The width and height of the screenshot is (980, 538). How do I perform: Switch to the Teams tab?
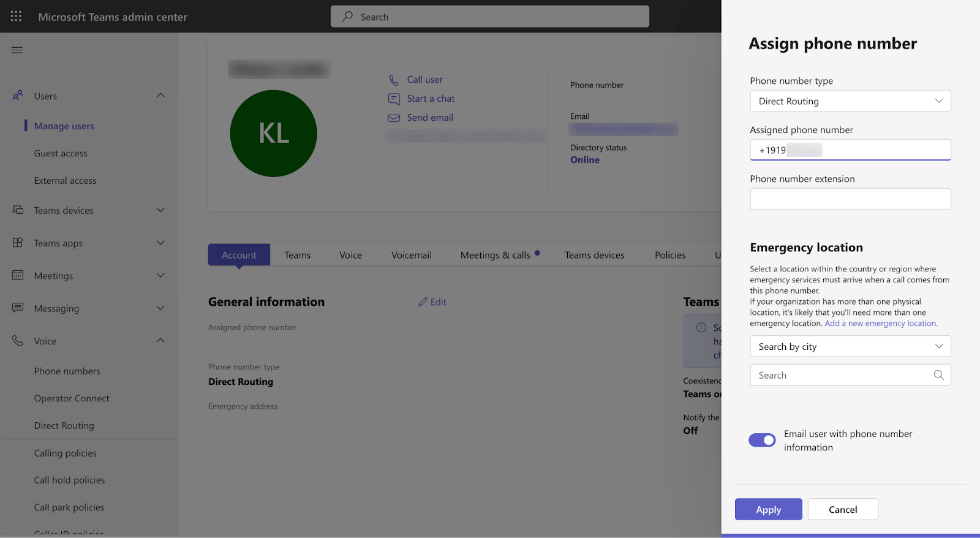tap(297, 255)
